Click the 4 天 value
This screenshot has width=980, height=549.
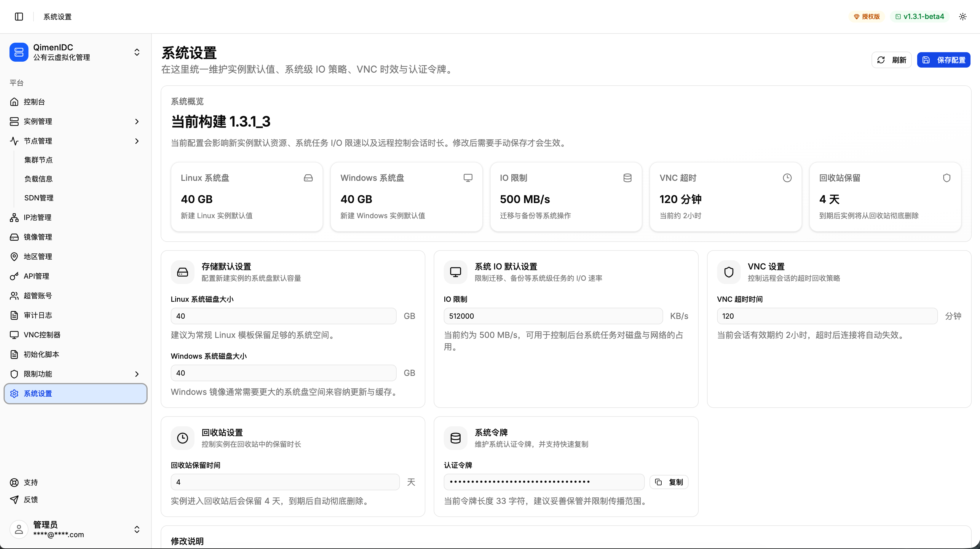click(x=829, y=199)
